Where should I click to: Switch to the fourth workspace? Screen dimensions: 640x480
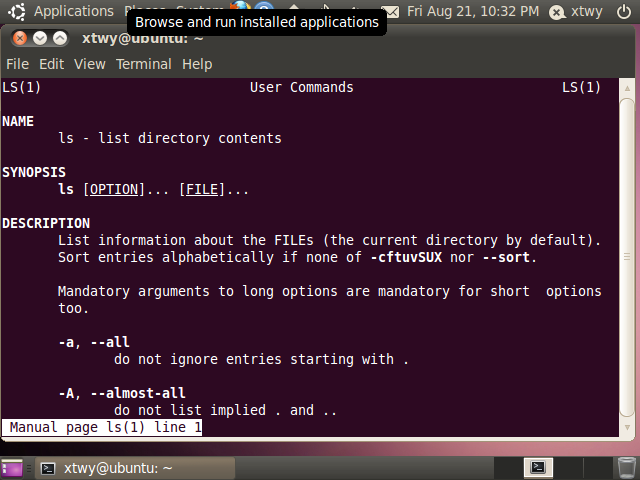tap(598, 468)
